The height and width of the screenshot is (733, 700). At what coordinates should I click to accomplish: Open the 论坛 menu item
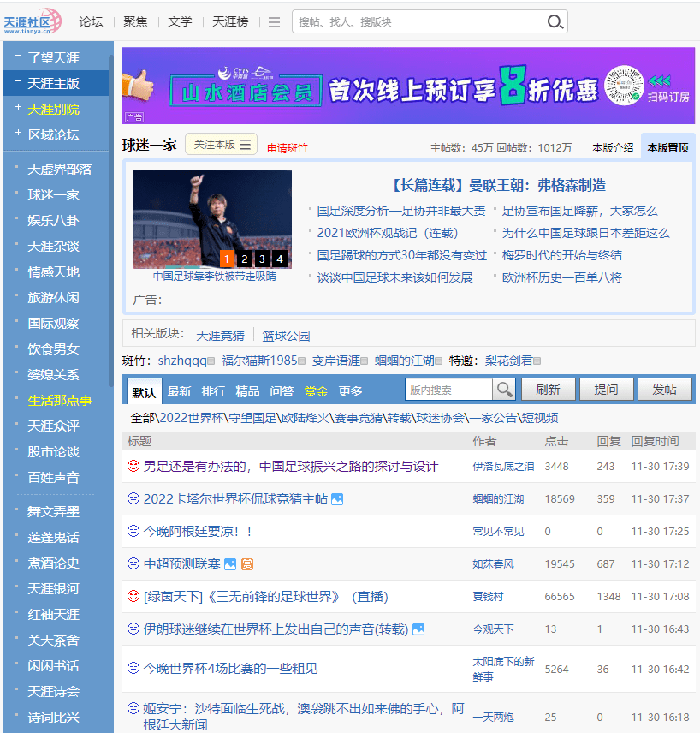point(91,21)
